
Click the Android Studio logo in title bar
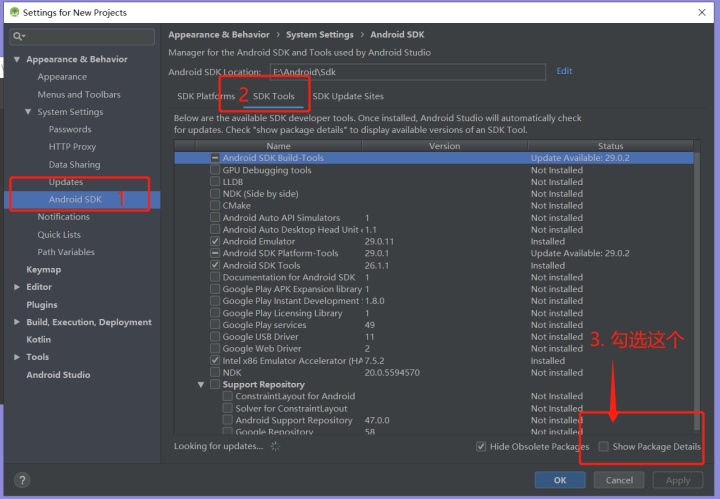point(14,12)
